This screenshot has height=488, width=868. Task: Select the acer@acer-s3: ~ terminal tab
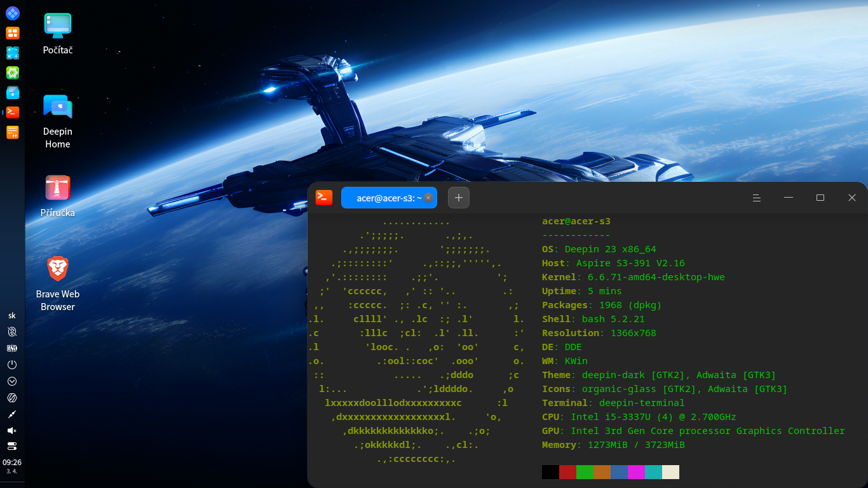(x=389, y=198)
